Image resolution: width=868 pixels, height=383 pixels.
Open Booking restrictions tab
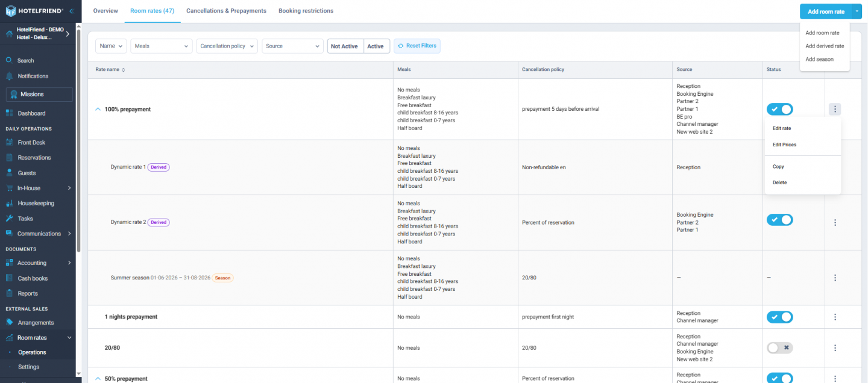306,11
